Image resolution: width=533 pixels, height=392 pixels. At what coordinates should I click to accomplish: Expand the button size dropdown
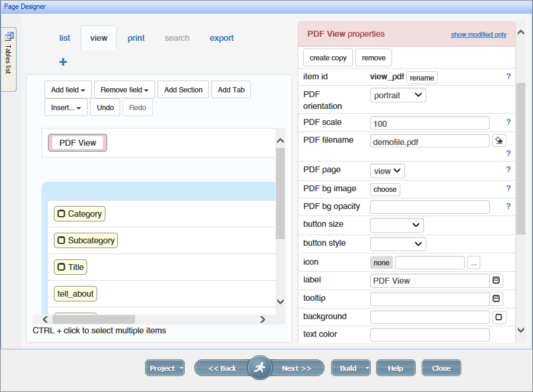coord(397,225)
